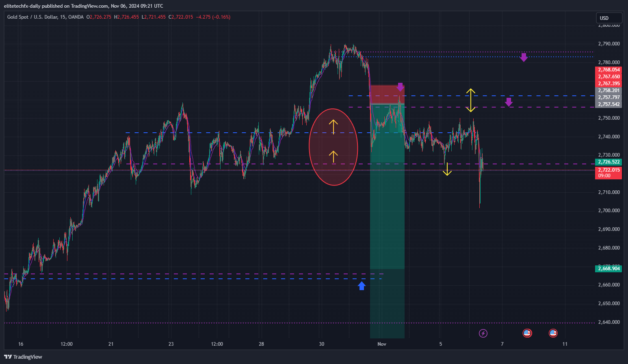Select the purple down arrow near the 2,780 level
Image resolution: width=628 pixels, height=364 pixels.
[x=524, y=57]
